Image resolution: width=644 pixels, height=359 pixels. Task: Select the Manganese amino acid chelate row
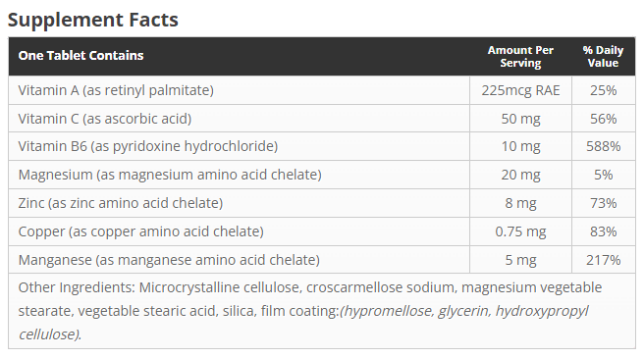tap(322, 260)
